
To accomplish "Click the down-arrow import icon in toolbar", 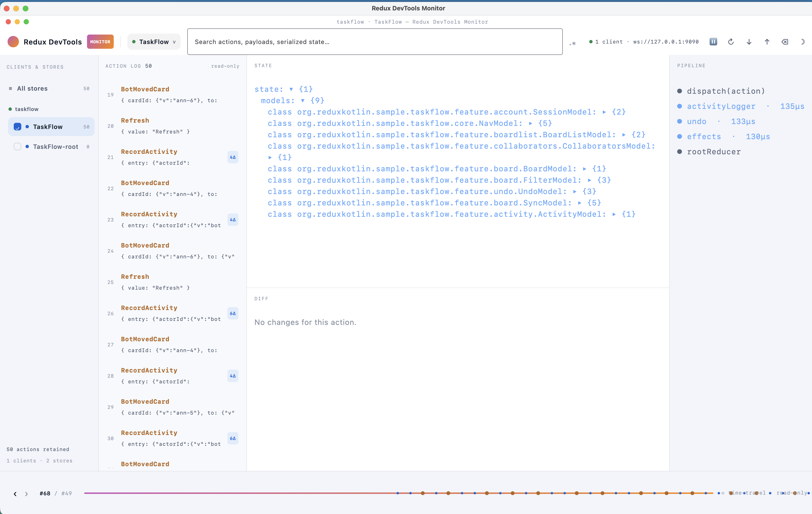I will [749, 41].
